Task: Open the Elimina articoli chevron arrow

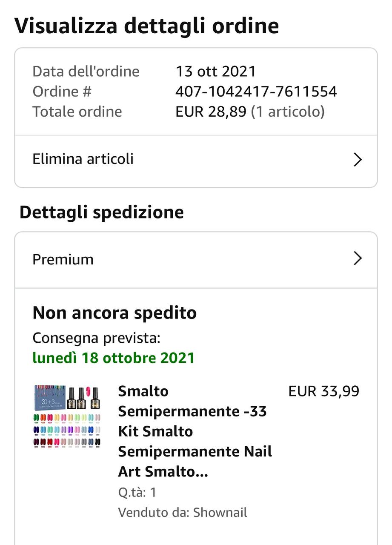Action: coord(358,160)
